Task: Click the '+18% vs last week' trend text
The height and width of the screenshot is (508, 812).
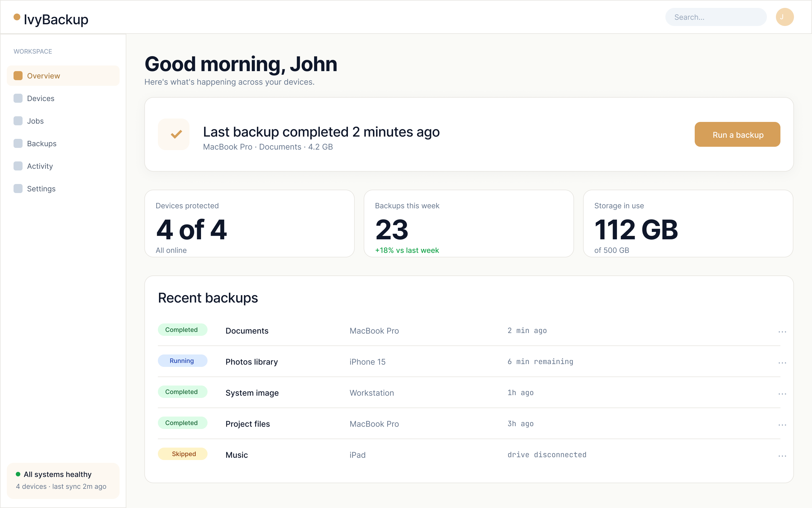Action: pos(407,250)
